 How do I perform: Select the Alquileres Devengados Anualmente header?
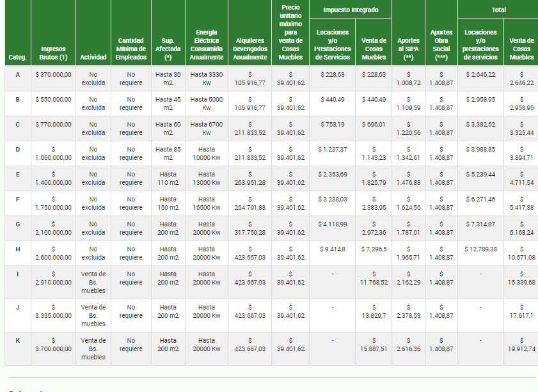tap(249, 49)
